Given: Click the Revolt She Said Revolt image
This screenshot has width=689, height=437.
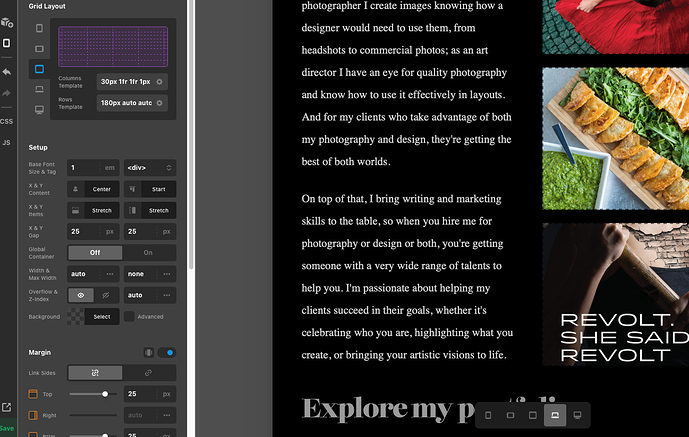Looking at the screenshot, I should pyautogui.click(x=615, y=294).
